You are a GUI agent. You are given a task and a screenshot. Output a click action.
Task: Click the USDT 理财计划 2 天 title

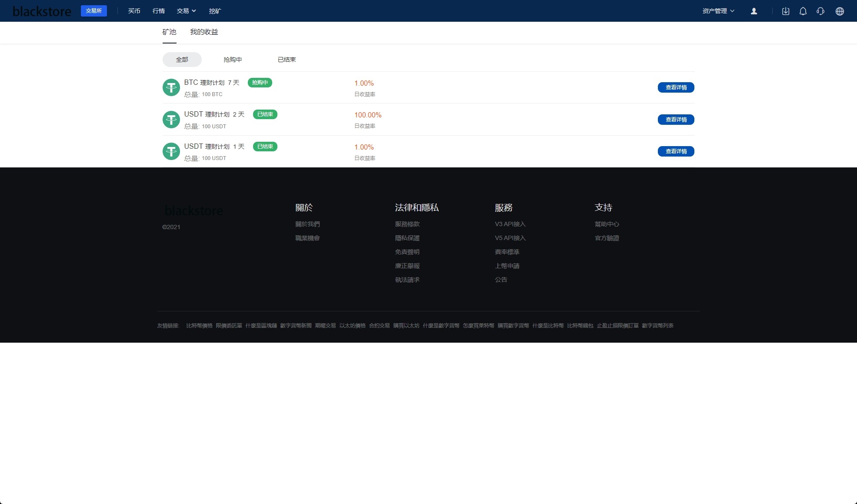(214, 114)
